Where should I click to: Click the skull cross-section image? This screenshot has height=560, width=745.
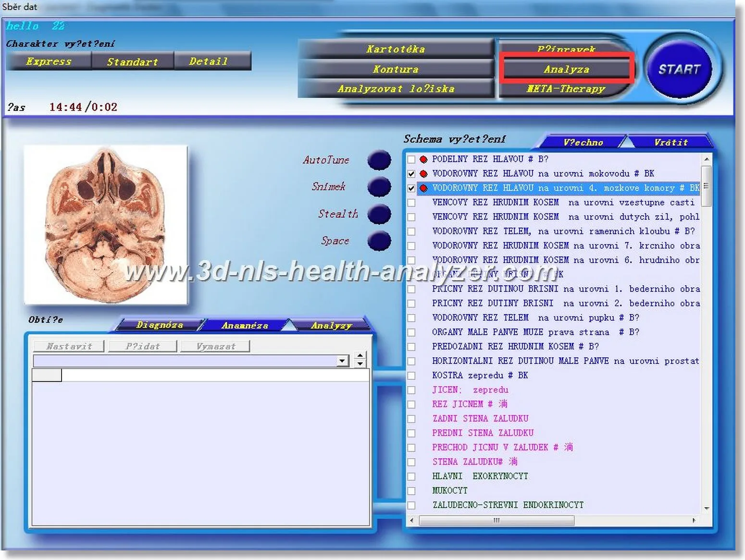[106, 225]
